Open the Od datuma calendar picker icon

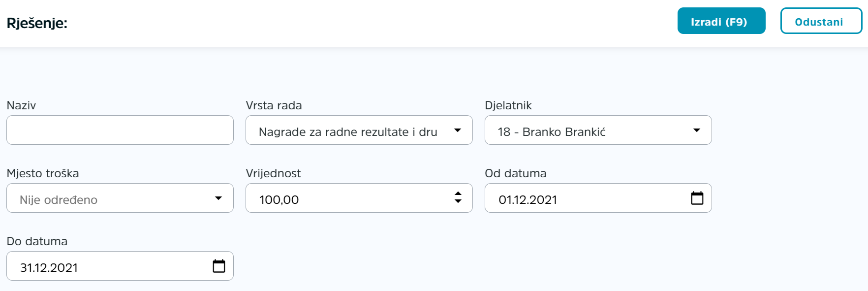(697, 198)
